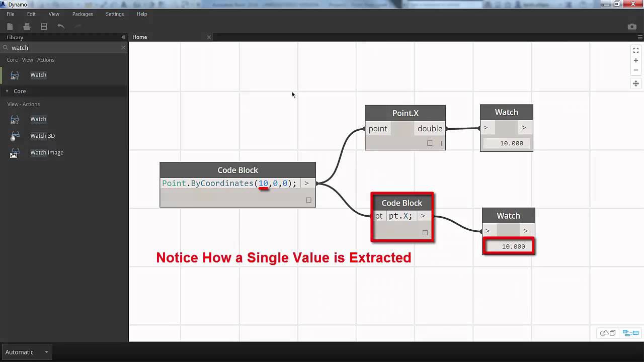
Task: Toggle preview square on the Point.X node
Action: click(430, 143)
